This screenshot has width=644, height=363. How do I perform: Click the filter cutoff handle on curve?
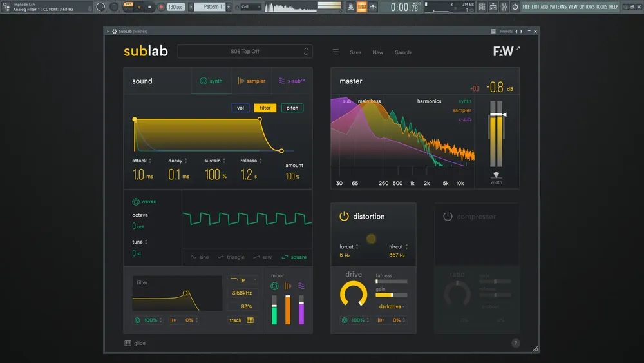185,293
